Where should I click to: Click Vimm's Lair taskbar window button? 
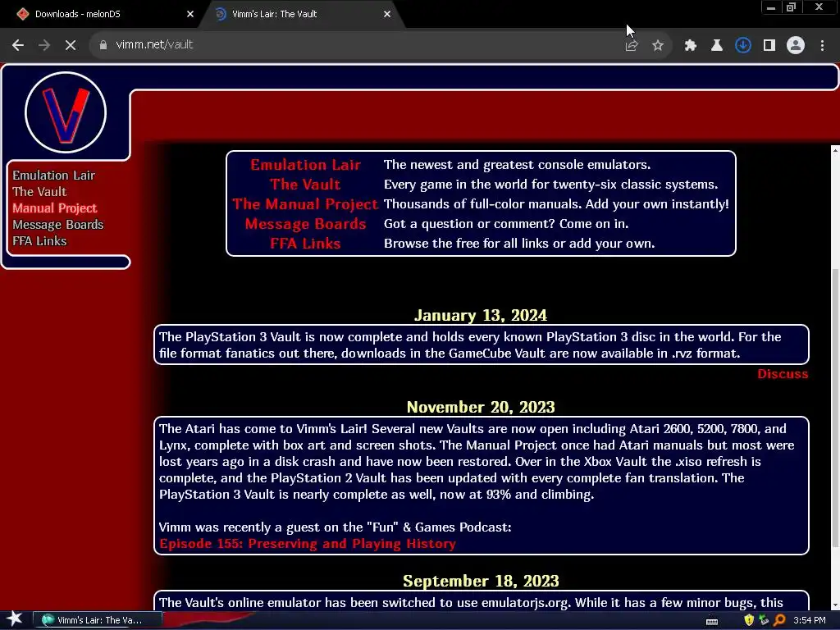point(98,620)
